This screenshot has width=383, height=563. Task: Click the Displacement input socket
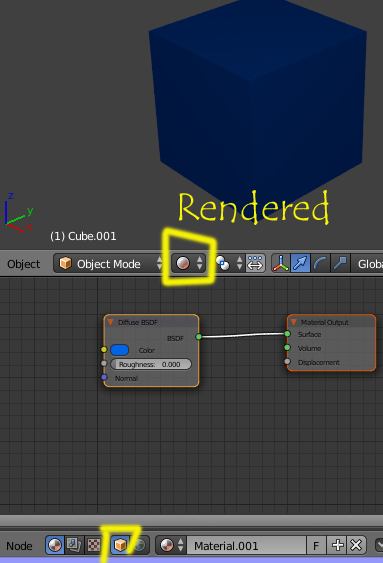coord(287,362)
